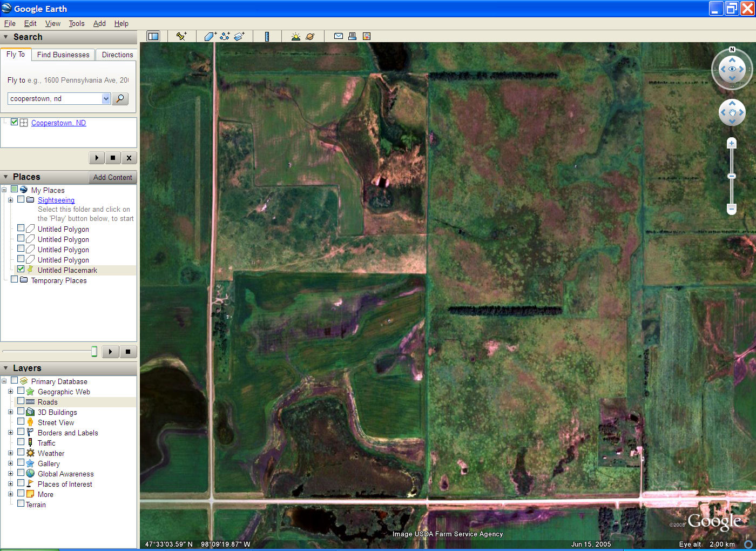Stop the search results tour
The width and height of the screenshot is (756, 551).
113,158
